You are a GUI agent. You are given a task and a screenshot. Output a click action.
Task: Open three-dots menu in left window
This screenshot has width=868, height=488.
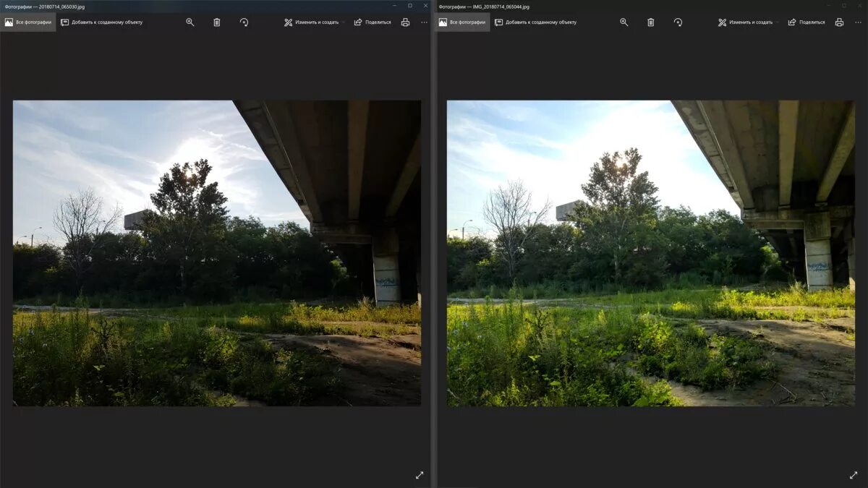click(x=424, y=22)
